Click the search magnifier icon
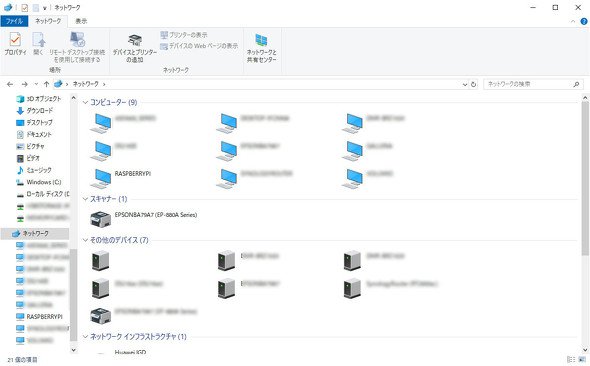 pyautogui.click(x=576, y=85)
